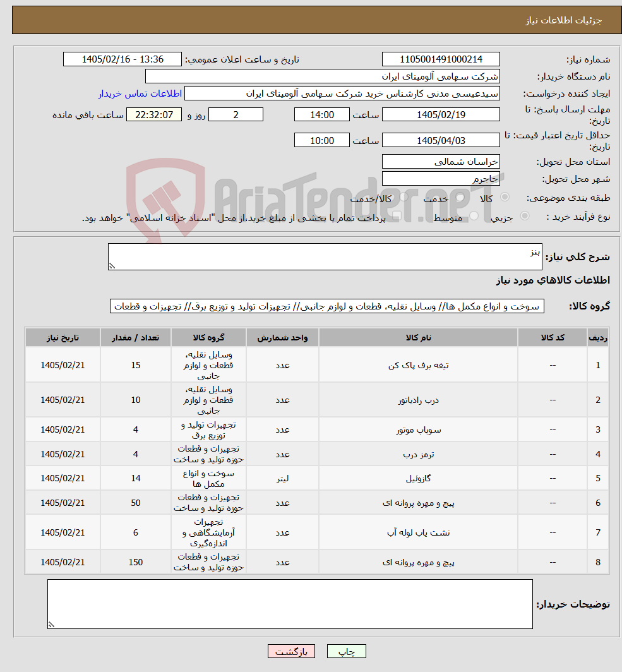Click the remaining days field showing 2

(x=236, y=115)
